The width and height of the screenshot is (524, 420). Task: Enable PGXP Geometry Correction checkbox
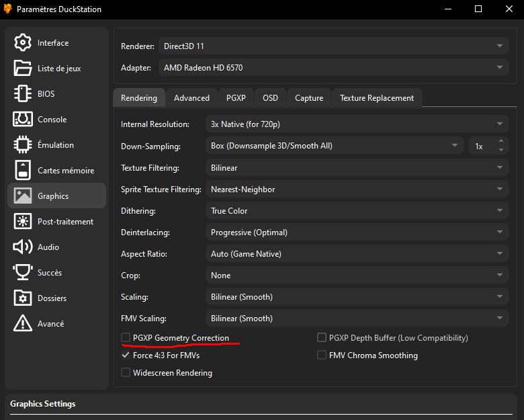click(126, 337)
